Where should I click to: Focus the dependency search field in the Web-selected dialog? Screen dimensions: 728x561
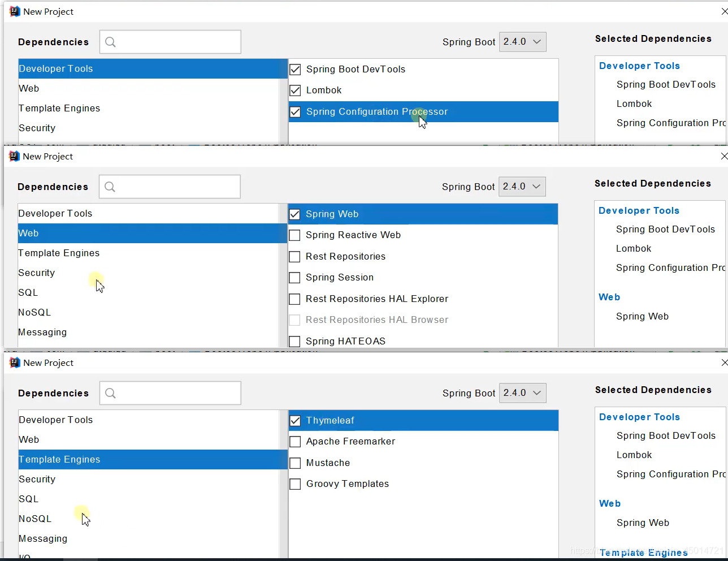pos(170,187)
